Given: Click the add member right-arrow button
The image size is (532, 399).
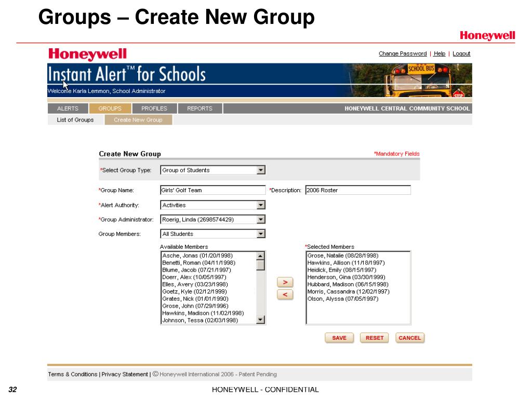Looking at the screenshot, I should pyautogui.click(x=285, y=282).
